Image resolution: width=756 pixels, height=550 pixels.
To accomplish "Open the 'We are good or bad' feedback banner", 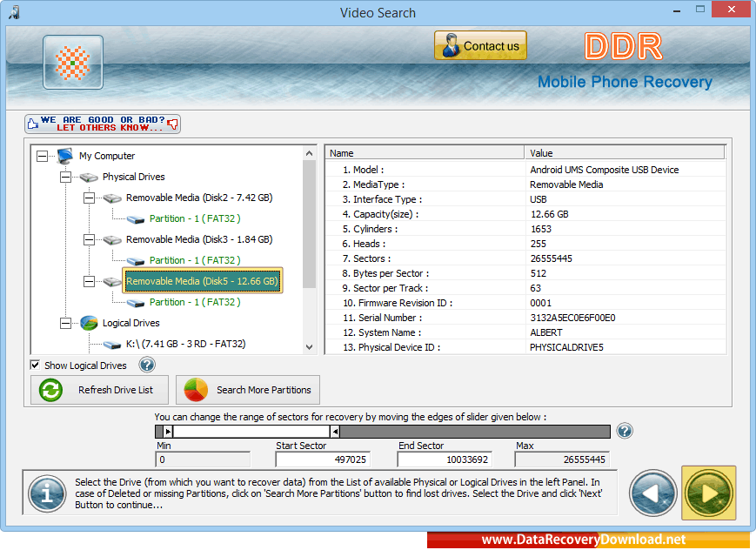I will pos(103,124).
